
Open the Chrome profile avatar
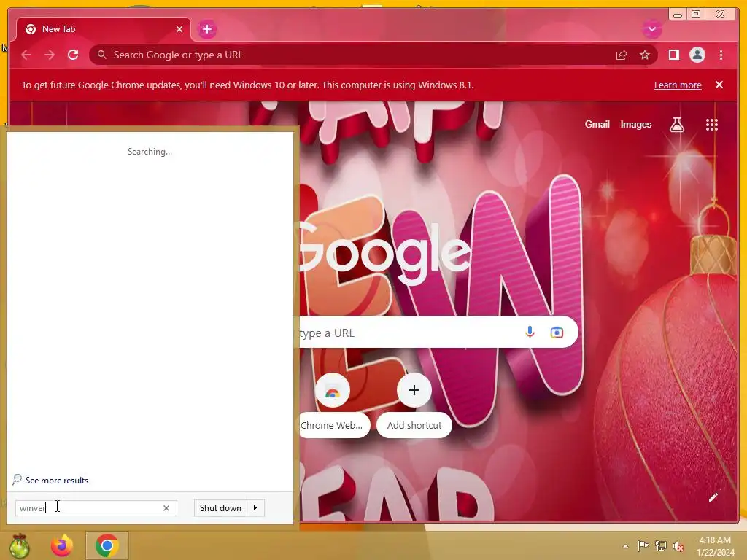pyautogui.click(x=697, y=55)
